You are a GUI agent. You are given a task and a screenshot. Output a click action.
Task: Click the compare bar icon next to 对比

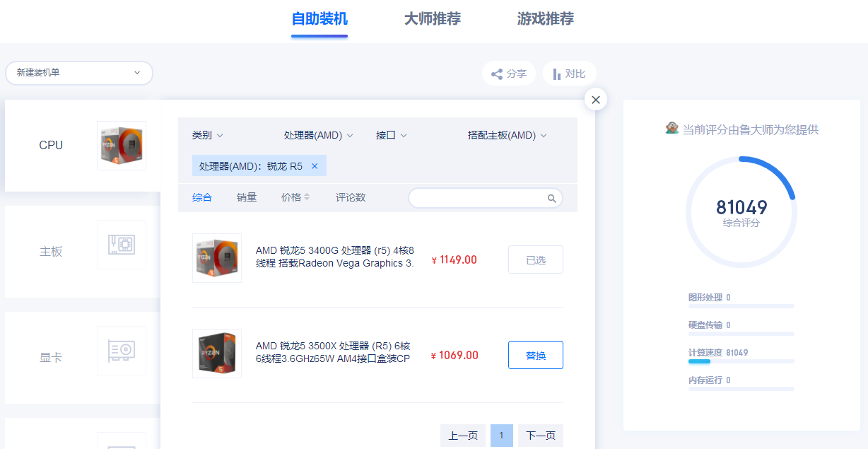557,74
